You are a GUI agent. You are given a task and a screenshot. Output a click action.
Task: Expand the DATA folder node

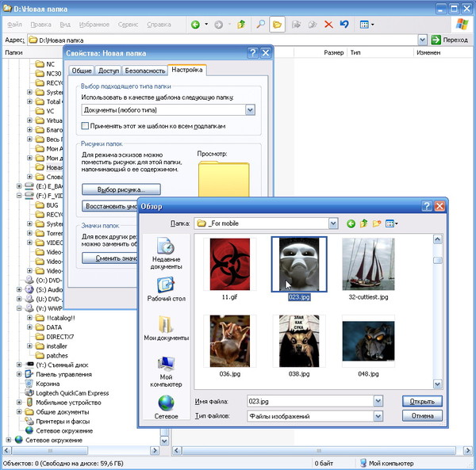pyautogui.click(x=29, y=327)
